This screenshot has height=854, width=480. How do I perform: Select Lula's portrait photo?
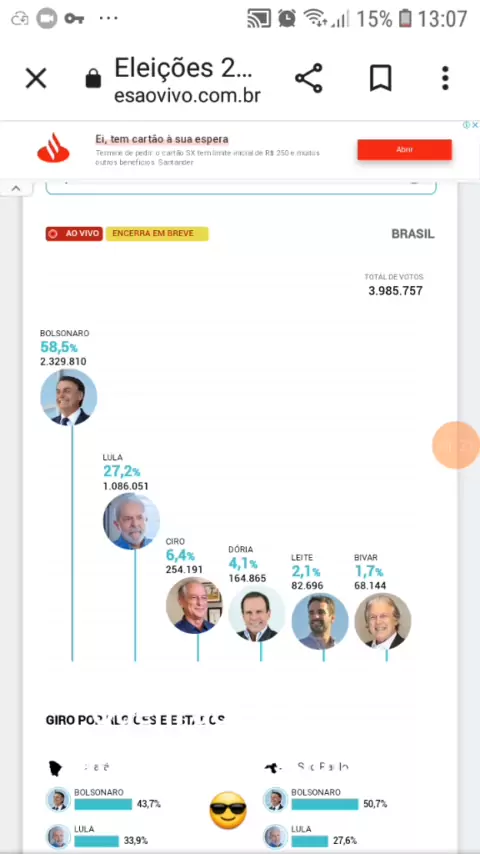click(131, 521)
